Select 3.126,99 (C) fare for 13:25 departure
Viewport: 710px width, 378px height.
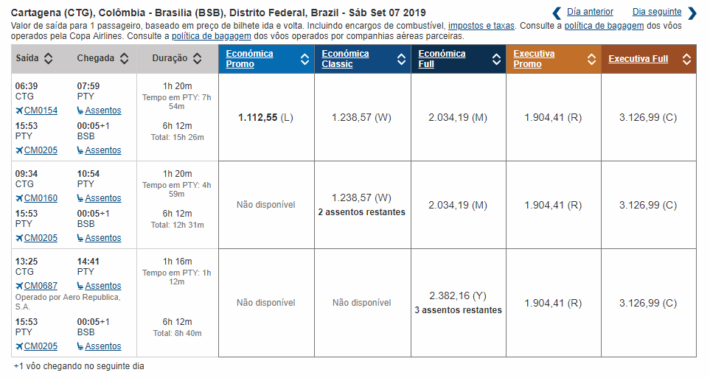[x=648, y=303]
